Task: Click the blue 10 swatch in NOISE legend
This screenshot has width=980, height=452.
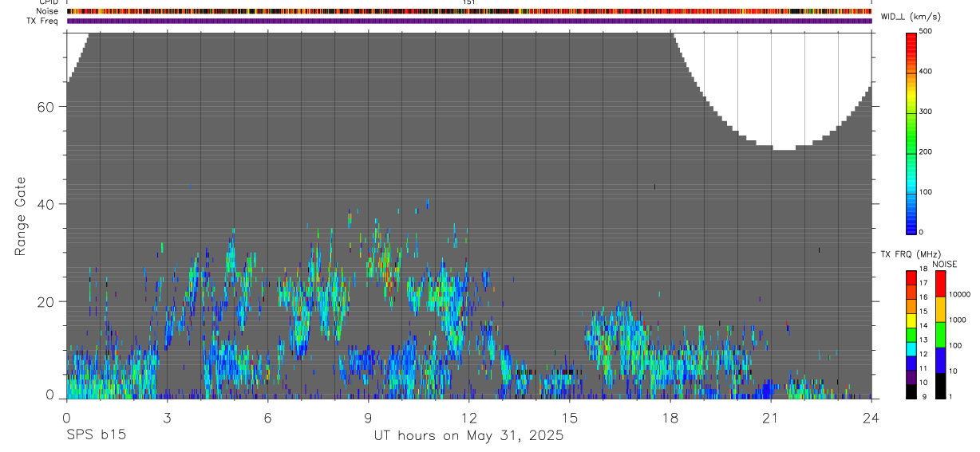Action: click(x=940, y=360)
